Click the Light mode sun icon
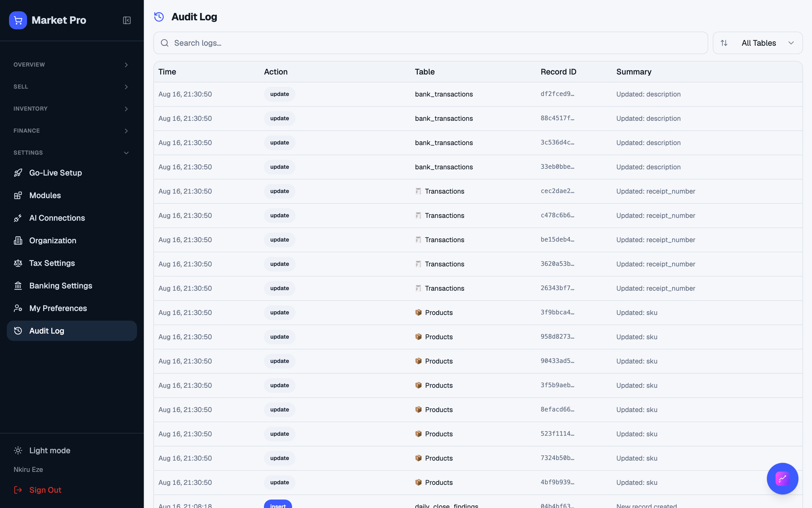 pos(18,450)
